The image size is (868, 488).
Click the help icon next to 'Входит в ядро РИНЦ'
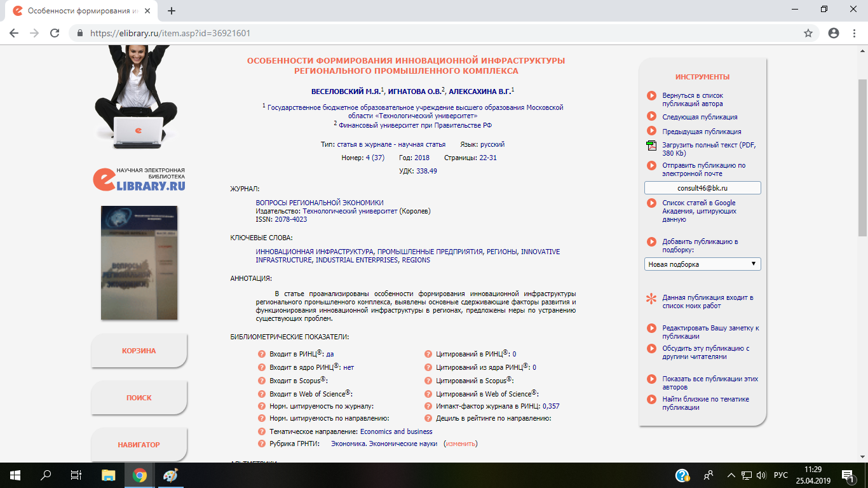coord(261,367)
